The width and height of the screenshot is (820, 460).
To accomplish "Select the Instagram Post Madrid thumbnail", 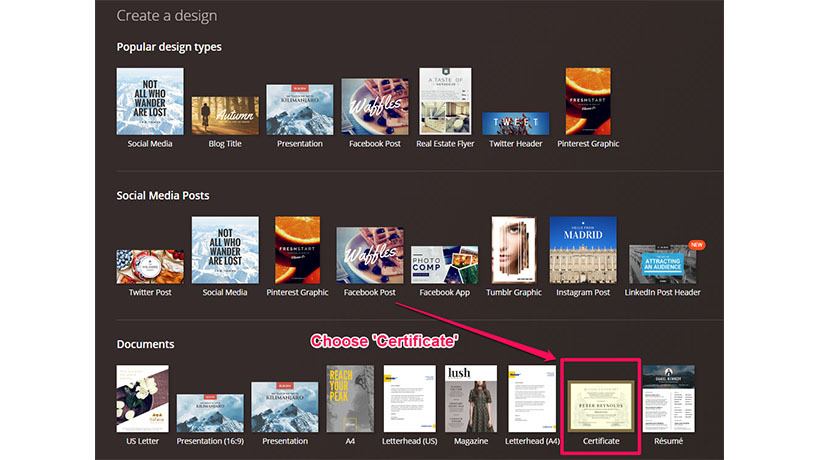I will [583, 250].
